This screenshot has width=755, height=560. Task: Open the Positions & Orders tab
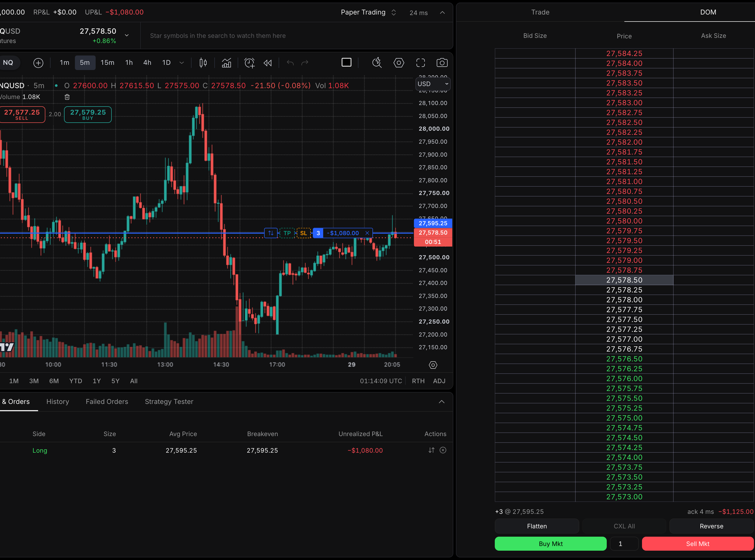coord(16,402)
